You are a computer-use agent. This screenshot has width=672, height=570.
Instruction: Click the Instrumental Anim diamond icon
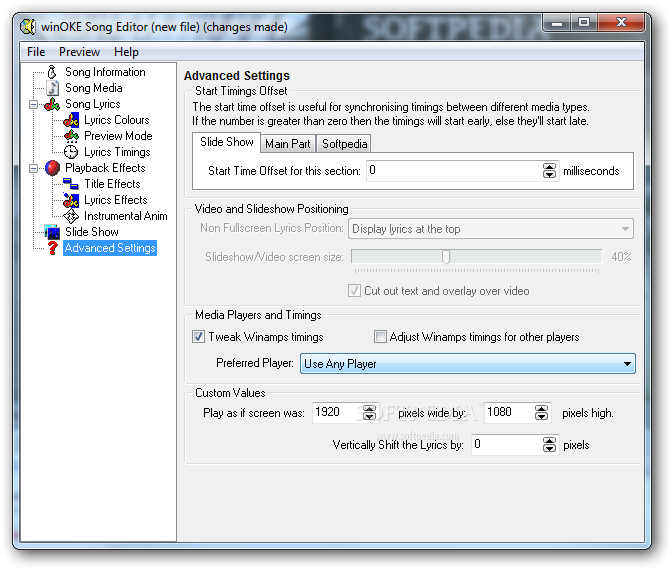(x=71, y=216)
